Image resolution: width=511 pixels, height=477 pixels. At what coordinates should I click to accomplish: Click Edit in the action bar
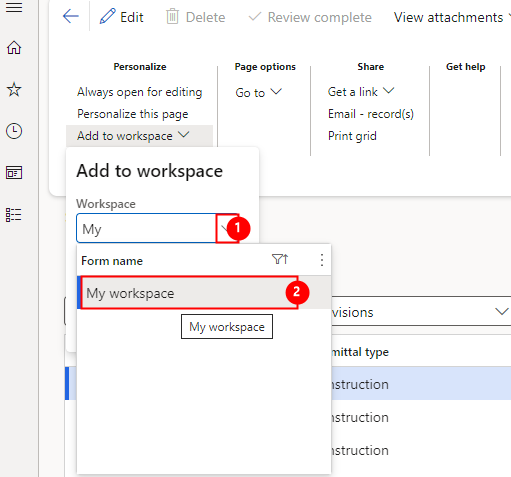[122, 17]
